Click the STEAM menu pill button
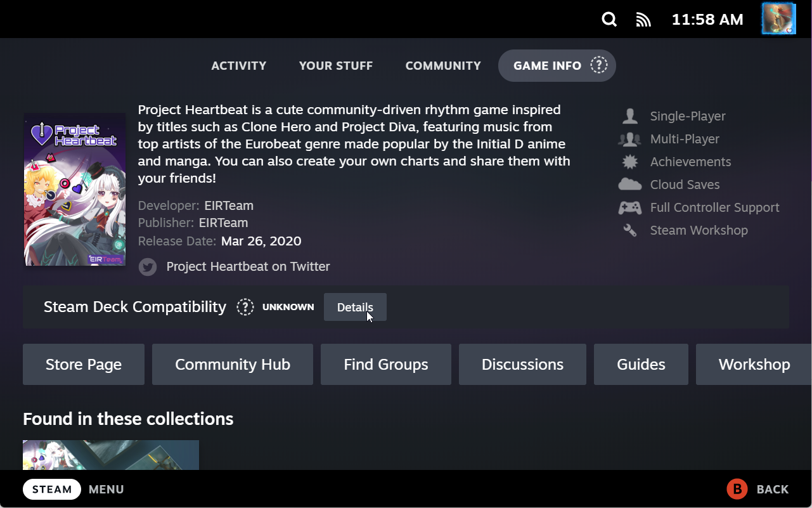Viewport: 812px width, 508px height. tap(52, 489)
